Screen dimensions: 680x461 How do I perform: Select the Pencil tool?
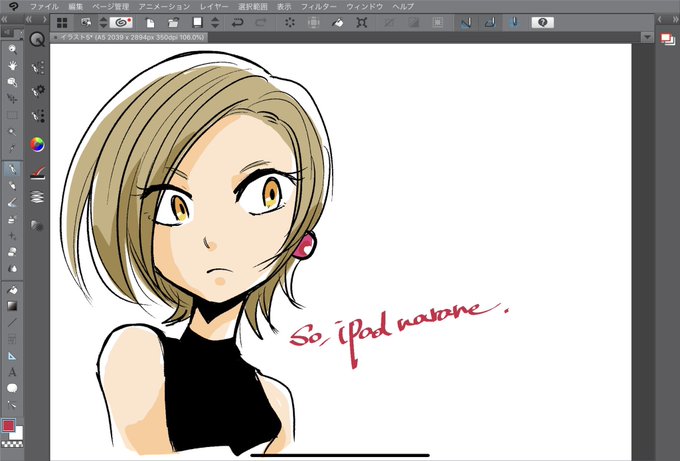point(12,186)
